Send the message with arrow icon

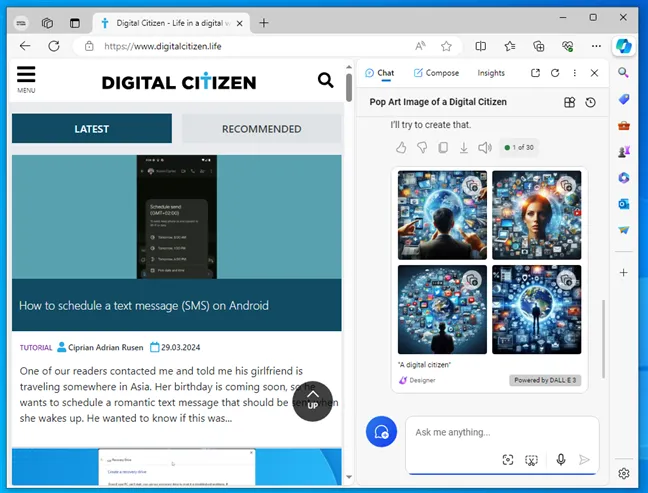[584, 460]
